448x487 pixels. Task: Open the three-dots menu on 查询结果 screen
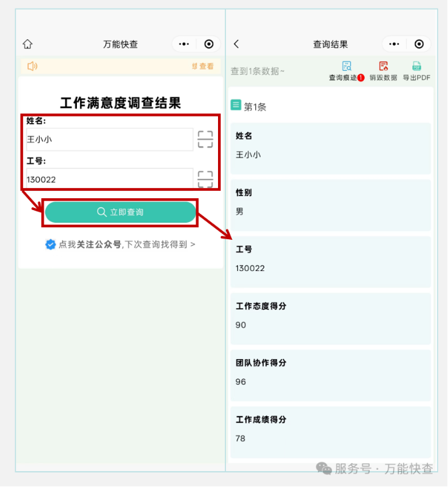(394, 44)
